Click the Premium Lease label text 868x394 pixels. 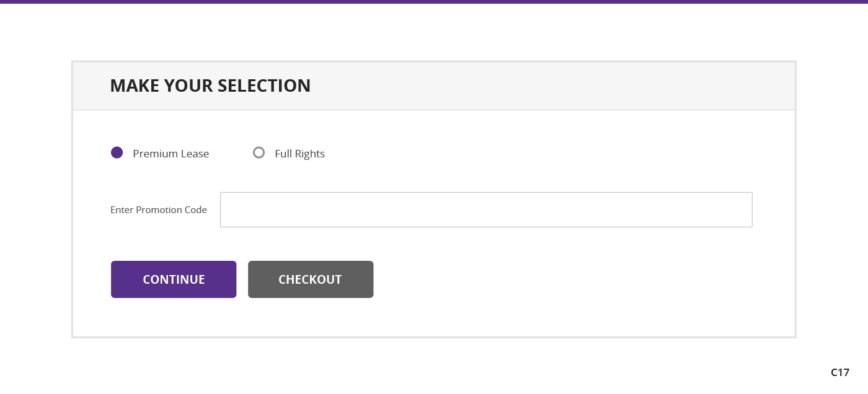171,154
